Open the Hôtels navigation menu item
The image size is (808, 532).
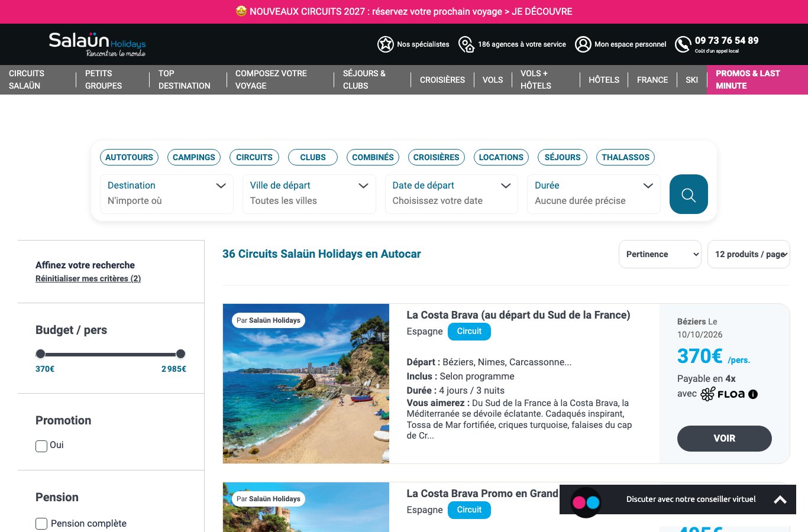[x=604, y=80]
